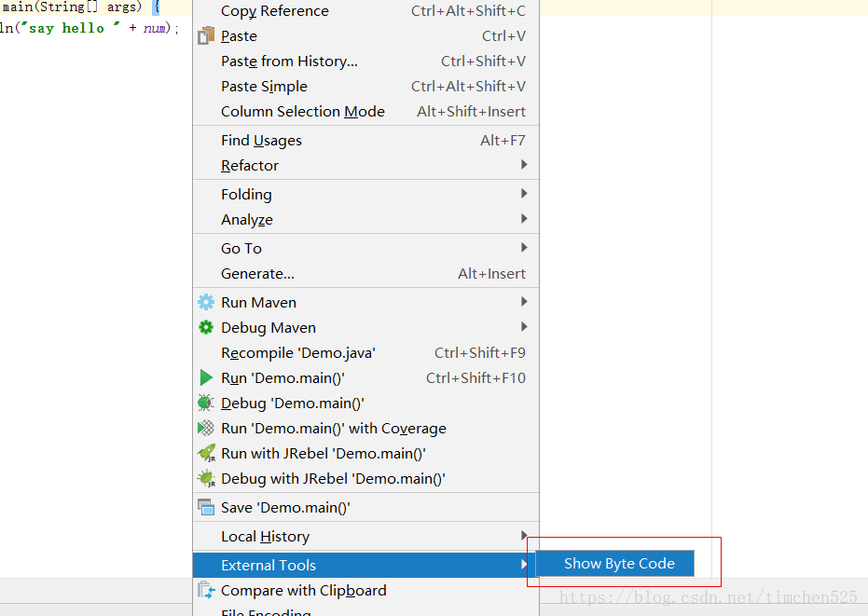Viewport: 868px width, 616px height.
Task: Choose Run 'Demo.main()' with Coverage
Action: click(365, 429)
